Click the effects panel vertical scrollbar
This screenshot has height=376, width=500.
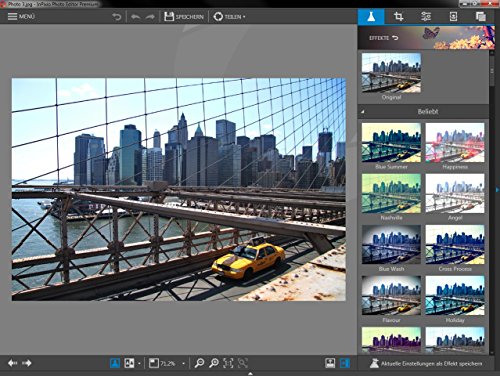coord(492,71)
